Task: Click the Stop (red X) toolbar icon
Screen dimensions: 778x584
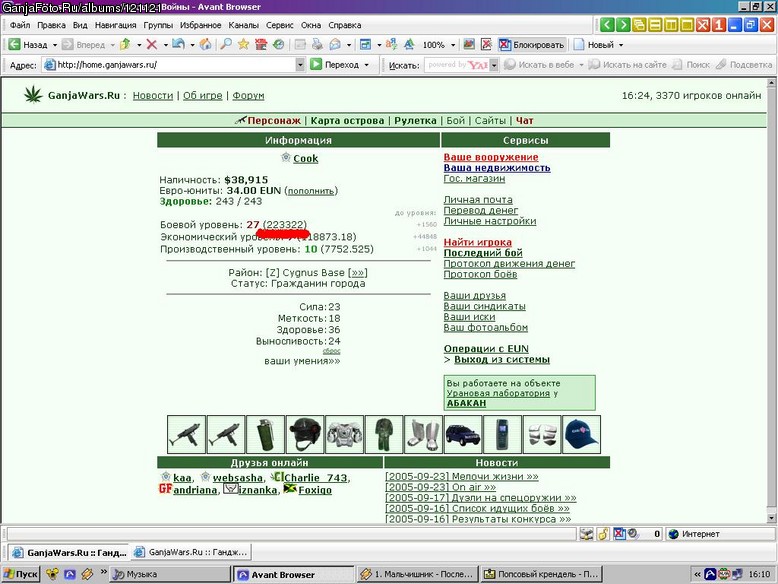Action: (152, 45)
